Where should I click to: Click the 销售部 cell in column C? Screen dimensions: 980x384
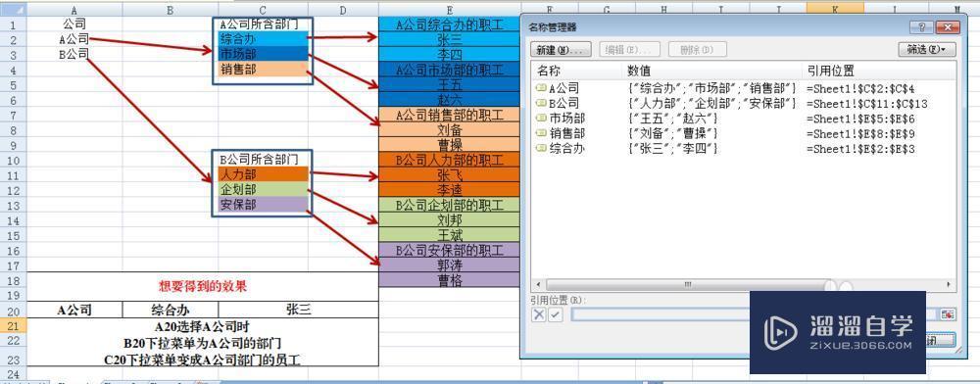263,70
